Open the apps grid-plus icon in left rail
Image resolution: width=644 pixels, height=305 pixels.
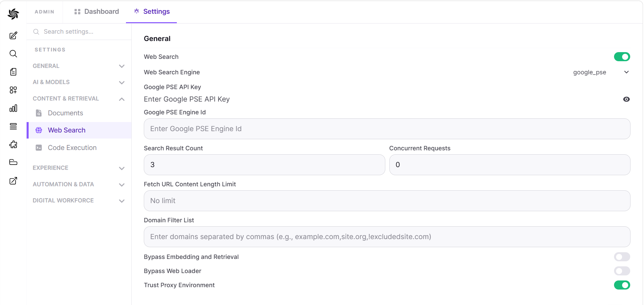tap(13, 90)
